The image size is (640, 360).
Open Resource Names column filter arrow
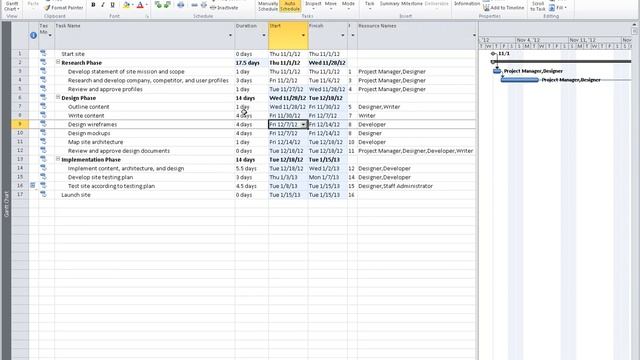click(x=474, y=36)
